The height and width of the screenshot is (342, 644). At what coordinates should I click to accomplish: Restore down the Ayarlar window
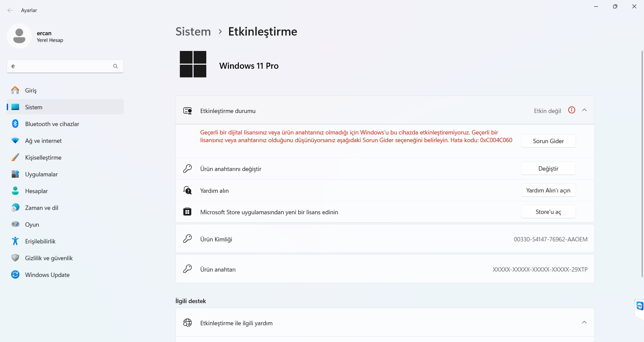tap(615, 6)
